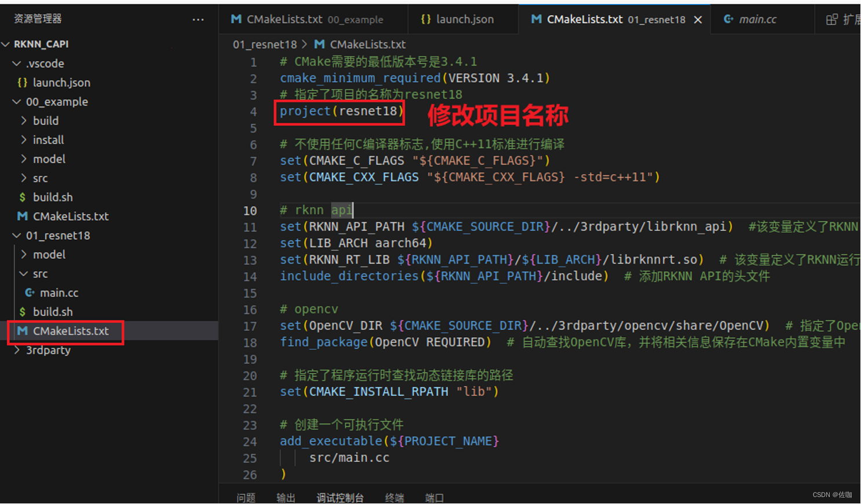Click line number 10 in gutter

[250, 211]
